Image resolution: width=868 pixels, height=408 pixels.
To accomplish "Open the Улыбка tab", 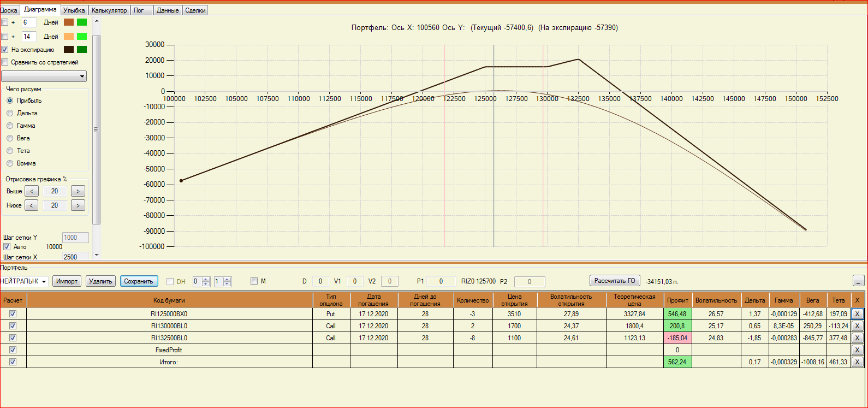I will click(x=74, y=10).
